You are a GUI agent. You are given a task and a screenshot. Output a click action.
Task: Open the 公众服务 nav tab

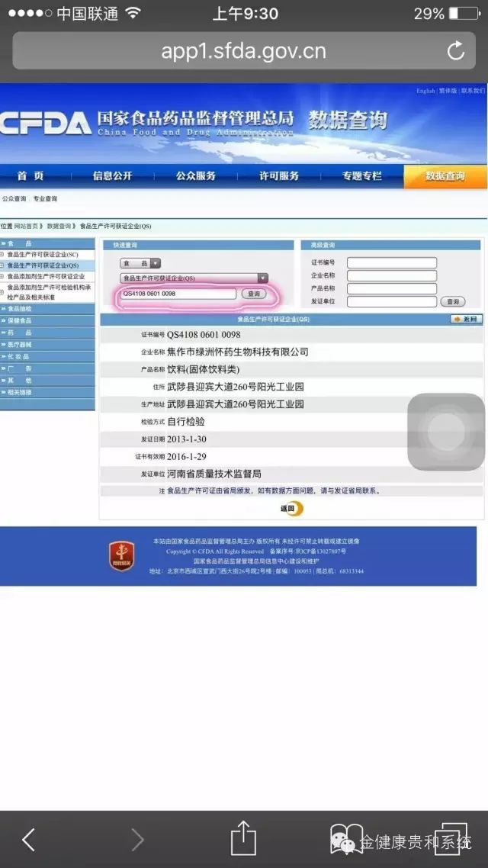coord(196,176)
